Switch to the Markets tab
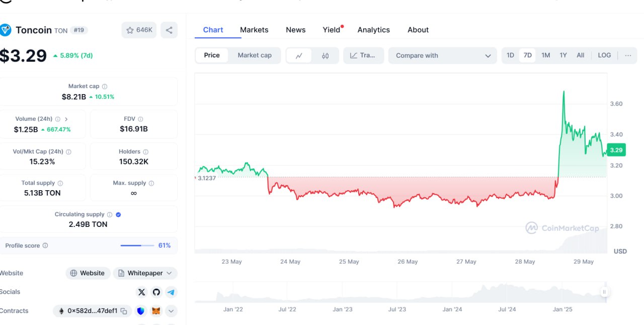The image size is (644, 325). [x=254, y=30]
